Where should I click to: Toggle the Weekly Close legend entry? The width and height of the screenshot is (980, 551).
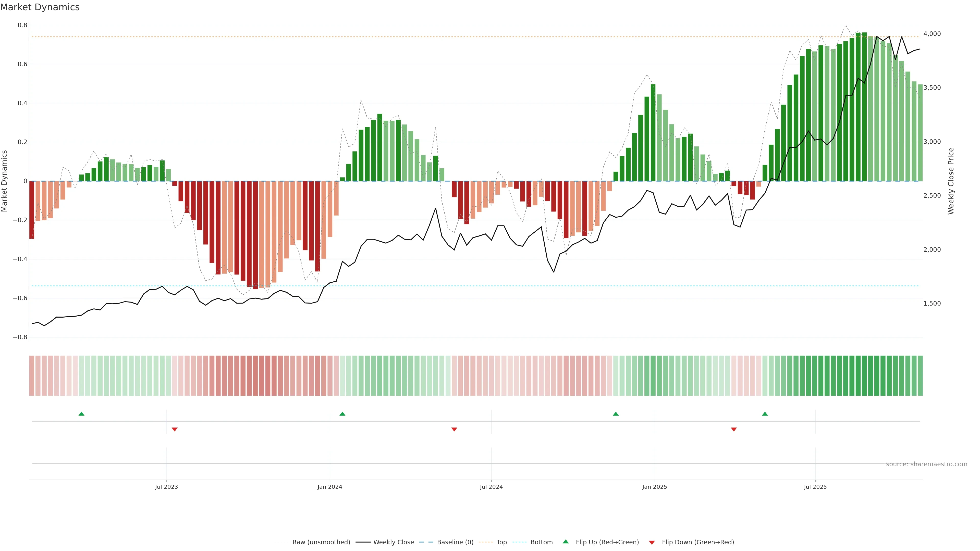pyautogui.click(x=393, y=542)
